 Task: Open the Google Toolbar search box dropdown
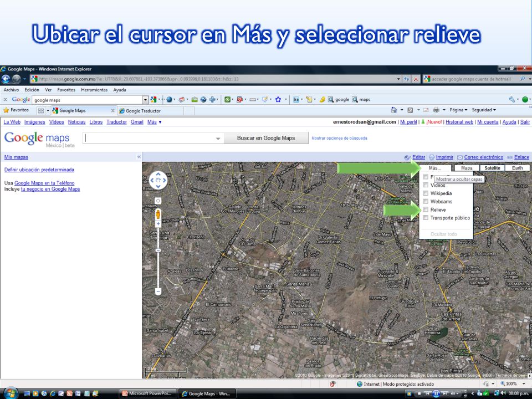point(146,100)
